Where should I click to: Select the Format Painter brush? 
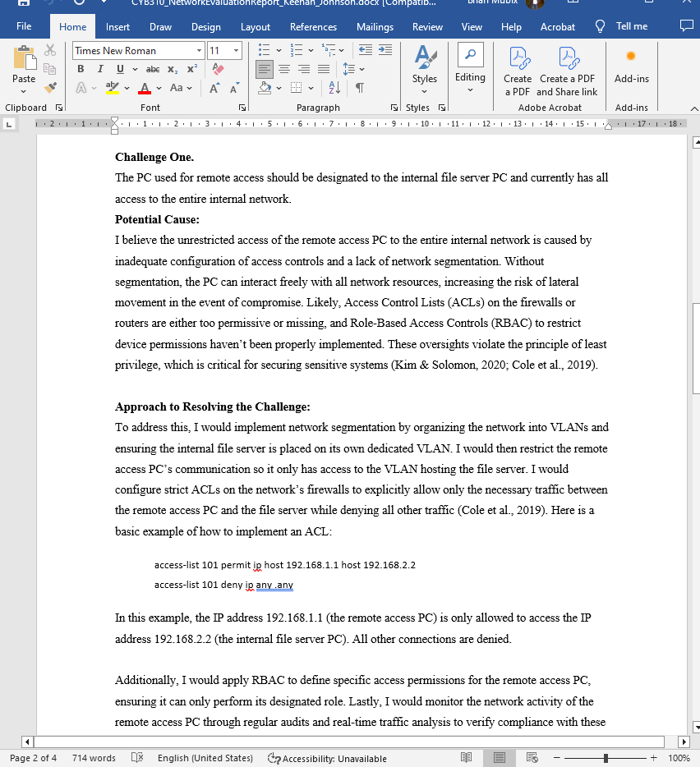pyautogui.click(x=50, y=88)
